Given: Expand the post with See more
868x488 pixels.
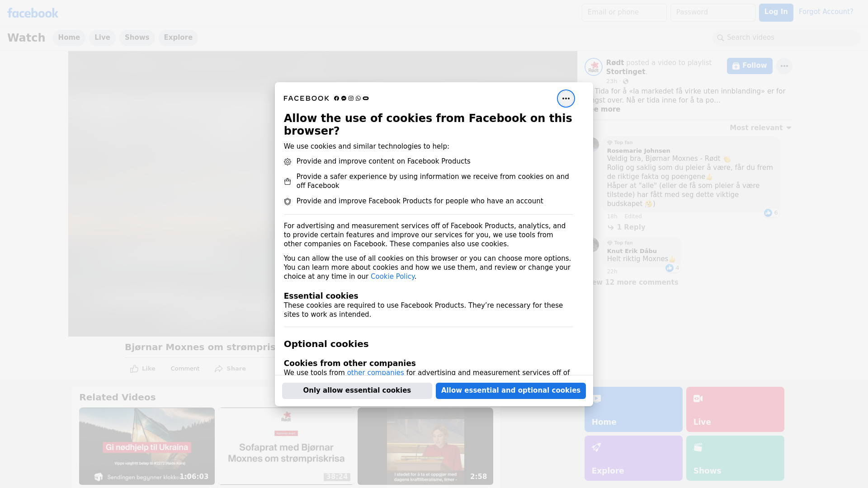Looking at the screenshot, I should click(x=606, y=109).
